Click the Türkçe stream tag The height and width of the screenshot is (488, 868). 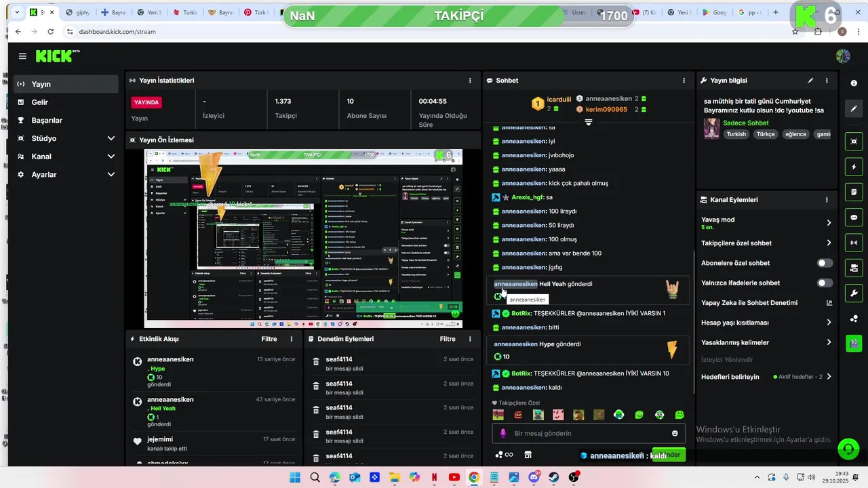coord(766,134)
